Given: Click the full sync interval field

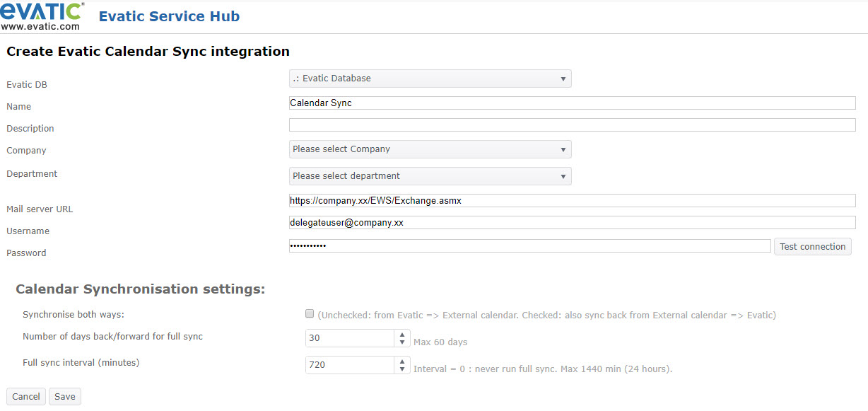Looking at the screenshot, I should coord(350,365).
